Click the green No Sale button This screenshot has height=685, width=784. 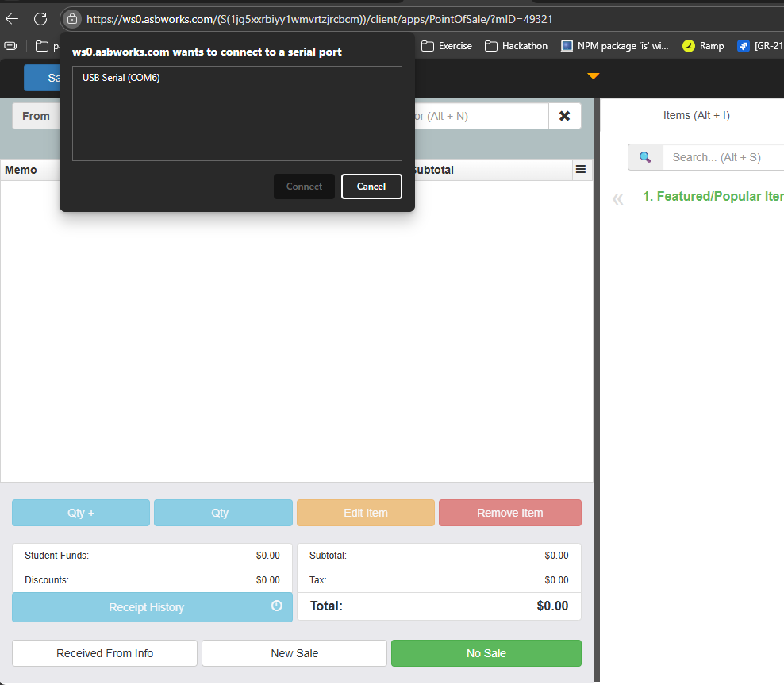click(x=486, y=653)
